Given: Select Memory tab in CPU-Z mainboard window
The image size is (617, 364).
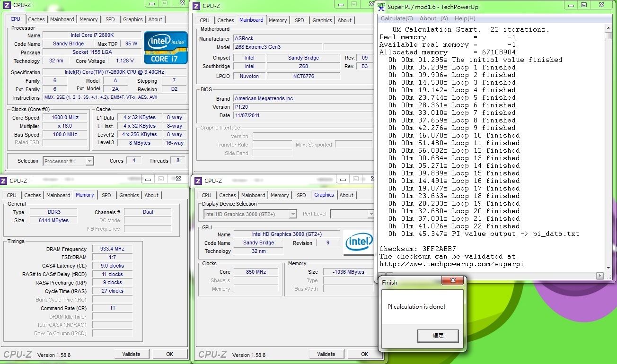Looking at the screenshot, I should [278, 20].
